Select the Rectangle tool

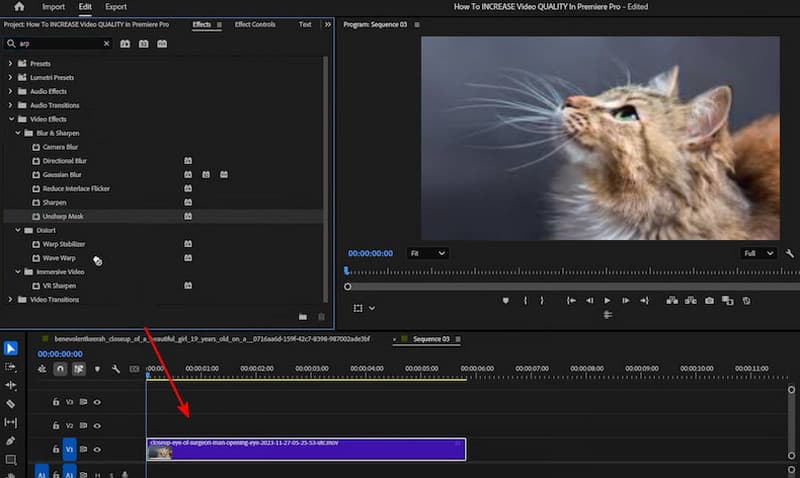11,459
